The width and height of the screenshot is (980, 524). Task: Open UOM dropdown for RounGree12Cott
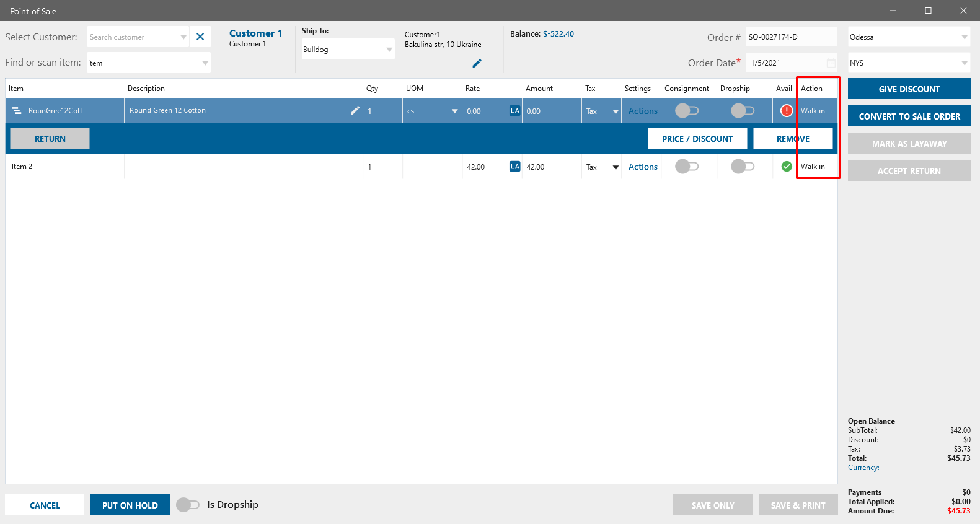pyautogui.click(x=455, y=111)
